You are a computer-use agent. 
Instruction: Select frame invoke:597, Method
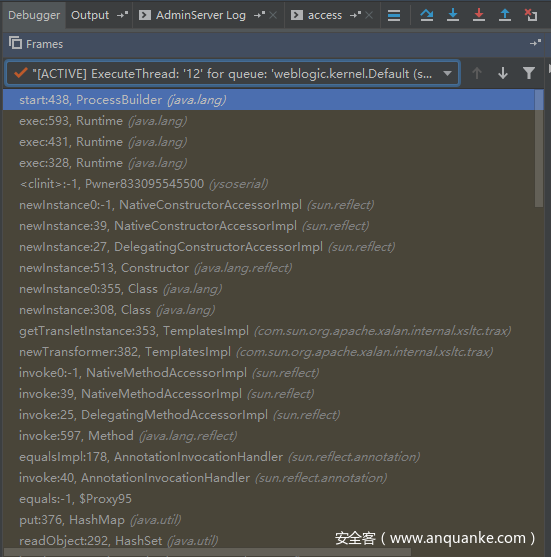pos(268,436)
